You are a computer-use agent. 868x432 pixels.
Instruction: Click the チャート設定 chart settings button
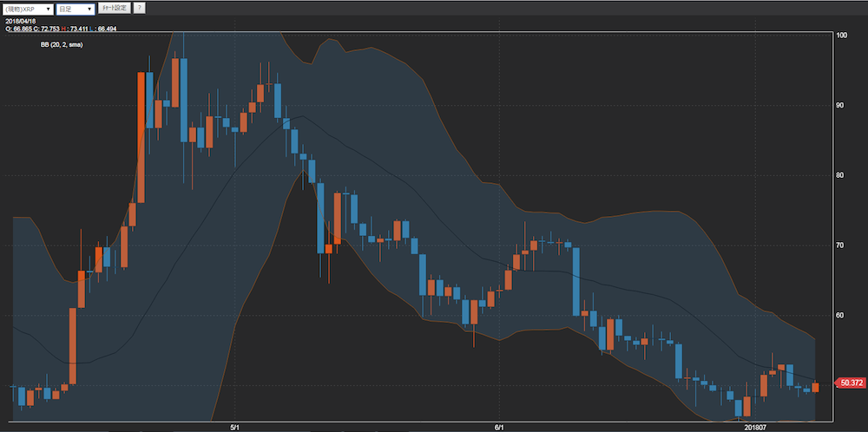(113, 9)
